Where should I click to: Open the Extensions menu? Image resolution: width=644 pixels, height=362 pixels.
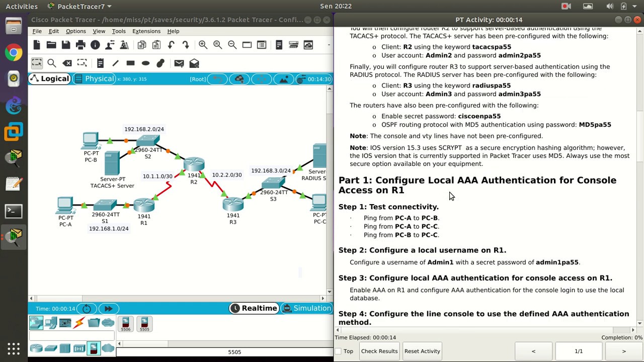[x=146, y=31]
